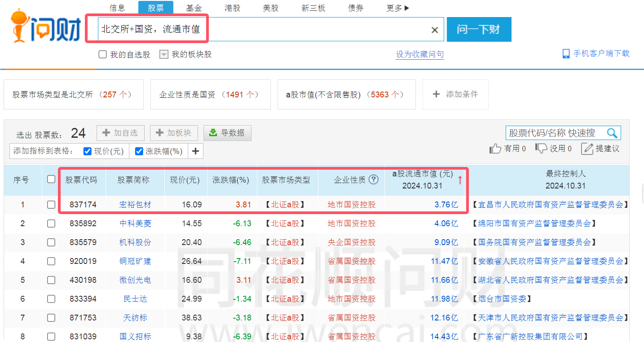Viewport: 644px width, 342px height.
Task: Click thumbs-up 有用 icon
Action: (x=495, y=149)
